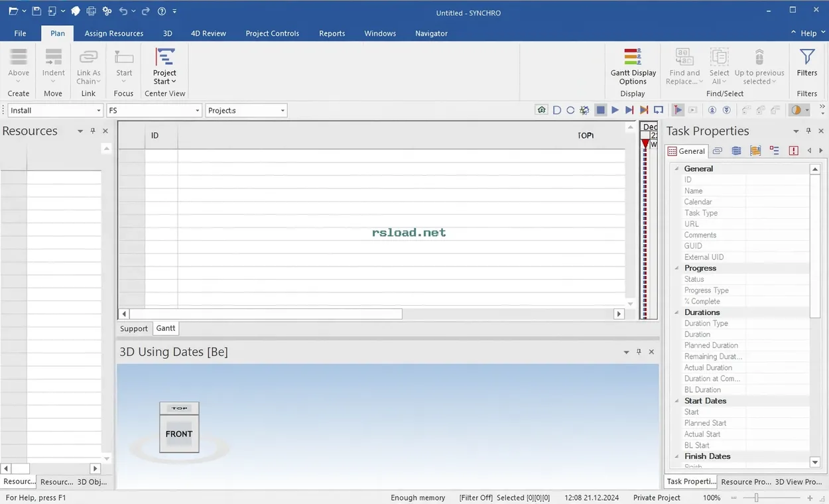Click the ID column header
This screenshot has height=504, width=829.
tap(161, 135)
